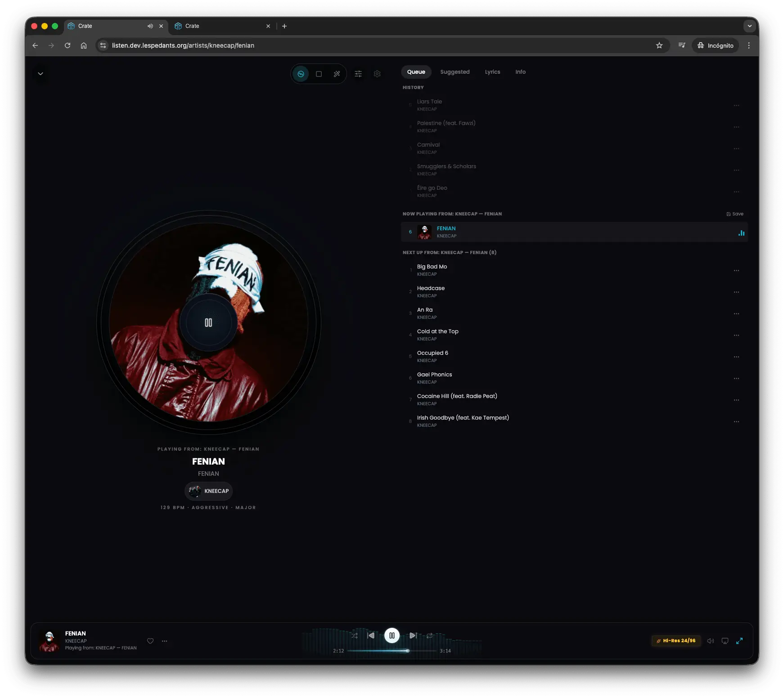Open options for Palestine (feat. Fawzi)

click(x=736, y=127)
